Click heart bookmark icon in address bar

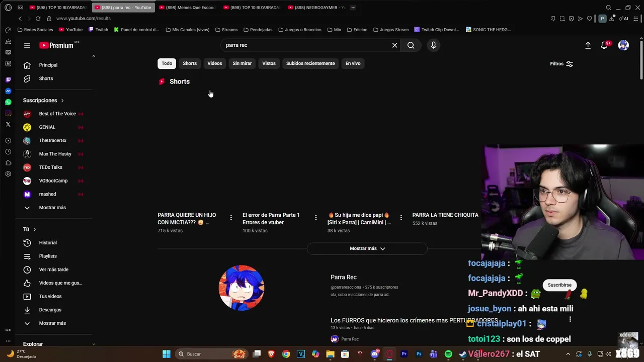[589, 19]
